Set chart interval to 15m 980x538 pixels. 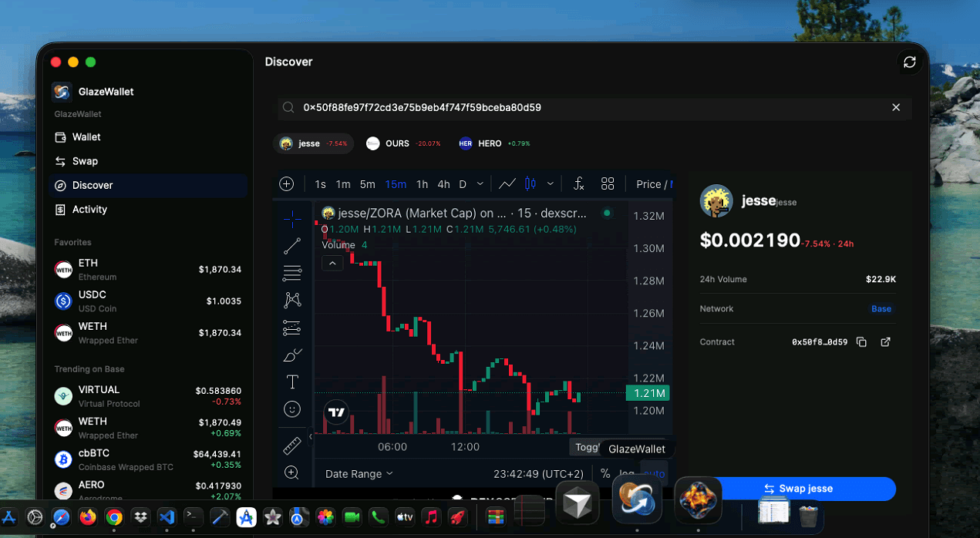396,184
